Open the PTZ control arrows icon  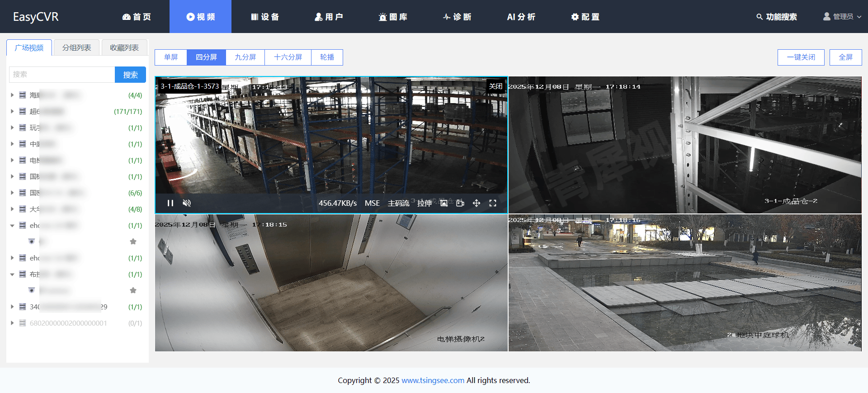coord(476,203)
